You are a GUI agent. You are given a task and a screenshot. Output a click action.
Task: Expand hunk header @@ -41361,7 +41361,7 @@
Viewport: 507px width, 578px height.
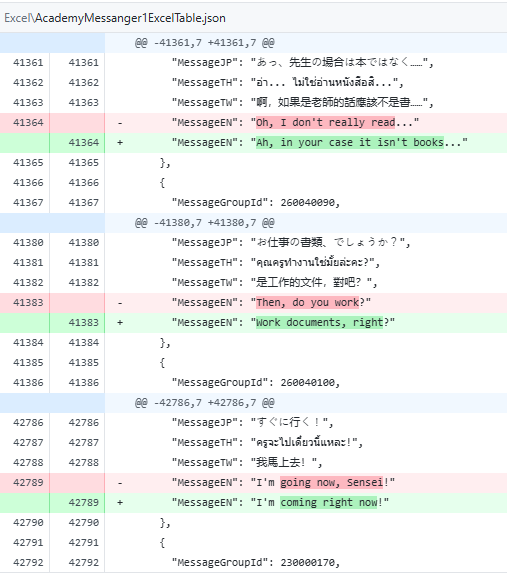[205, 43]
